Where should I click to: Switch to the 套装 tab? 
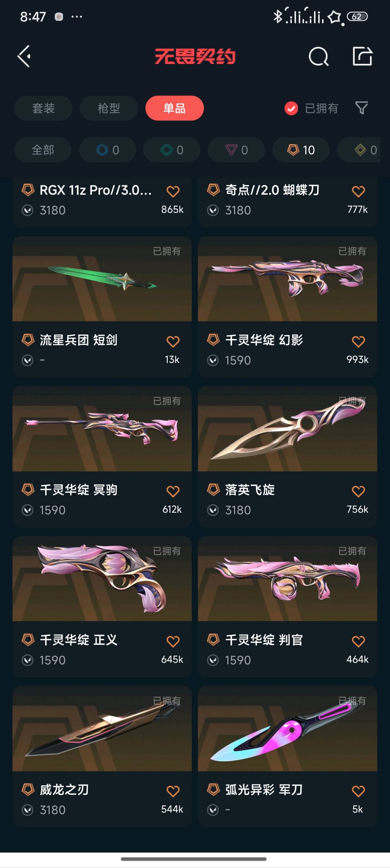click(x=43, y=108)
